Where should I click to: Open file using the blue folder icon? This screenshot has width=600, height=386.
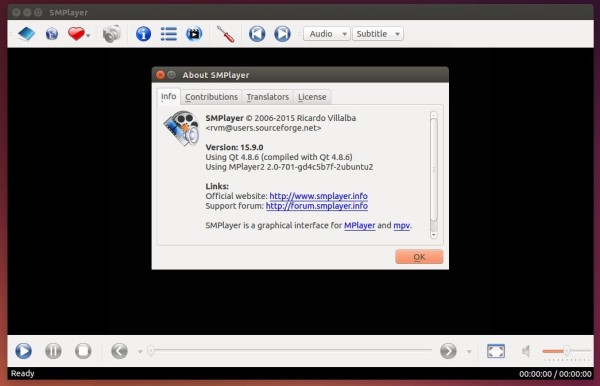coord(26,34)
